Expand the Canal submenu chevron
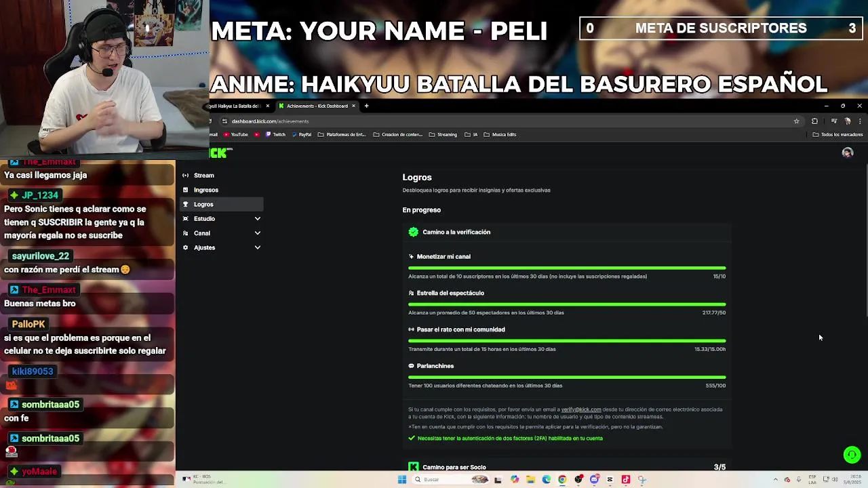 tap(257, 233)
